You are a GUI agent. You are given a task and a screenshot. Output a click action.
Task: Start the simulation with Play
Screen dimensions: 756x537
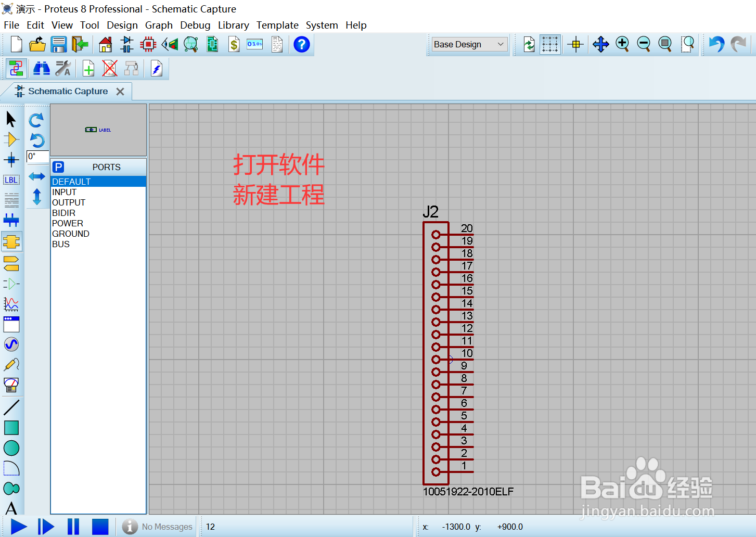(x=19, y=527)
